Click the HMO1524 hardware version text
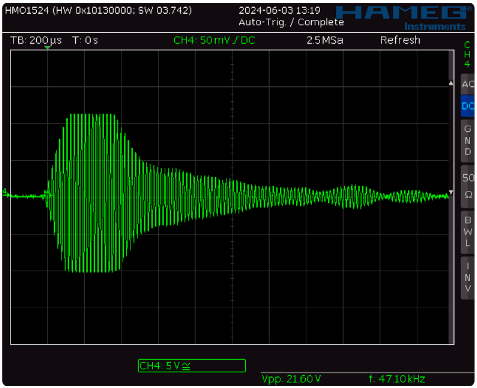The image size is (477, 388). (x=98, y=10)
